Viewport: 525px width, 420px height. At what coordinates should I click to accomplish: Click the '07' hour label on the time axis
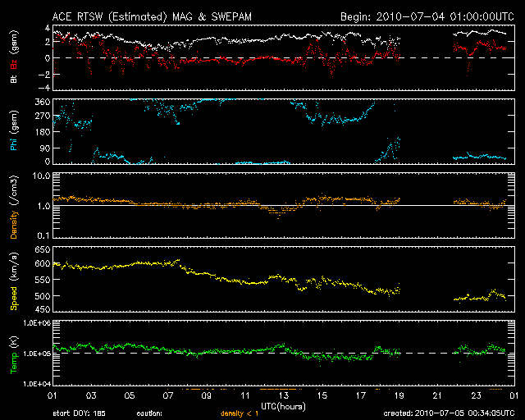[167, 396]
